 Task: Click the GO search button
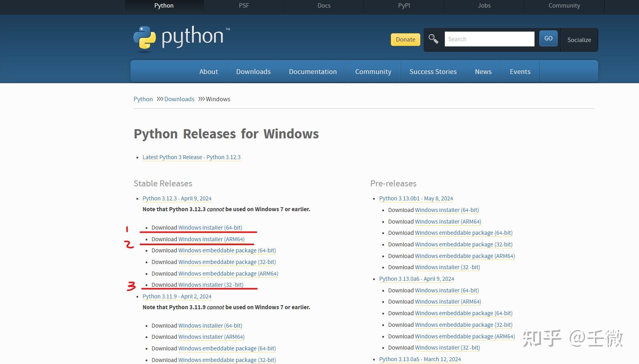548,38
